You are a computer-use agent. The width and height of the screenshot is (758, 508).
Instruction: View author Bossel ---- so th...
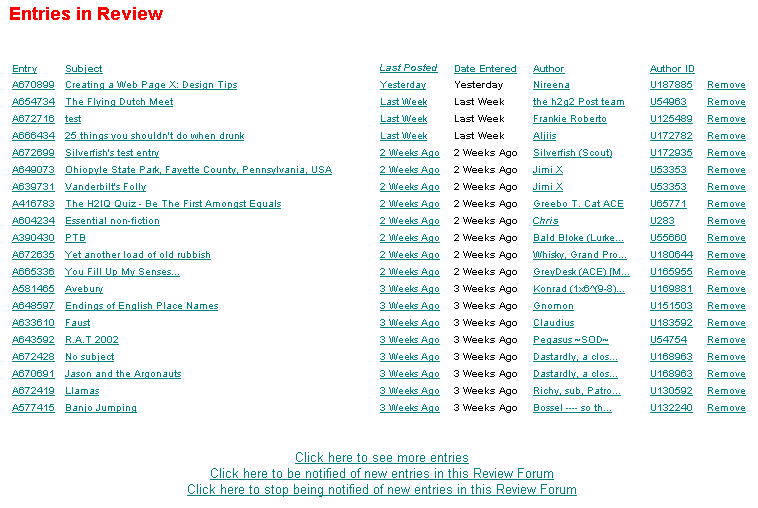(x=572, y=407)
